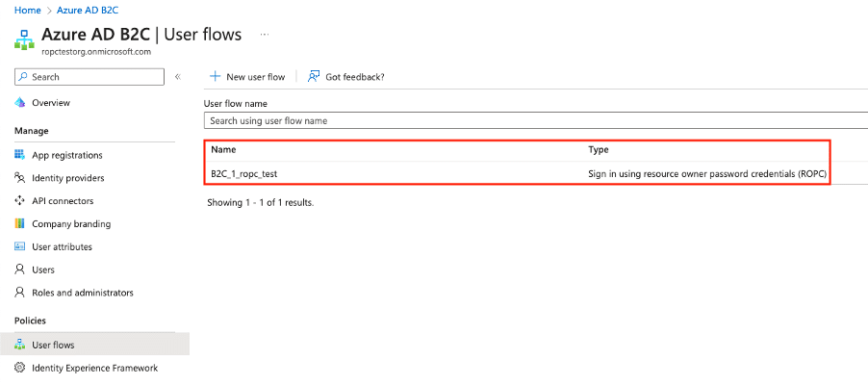Open Azure AD B2C breadcrumb link

88,10
